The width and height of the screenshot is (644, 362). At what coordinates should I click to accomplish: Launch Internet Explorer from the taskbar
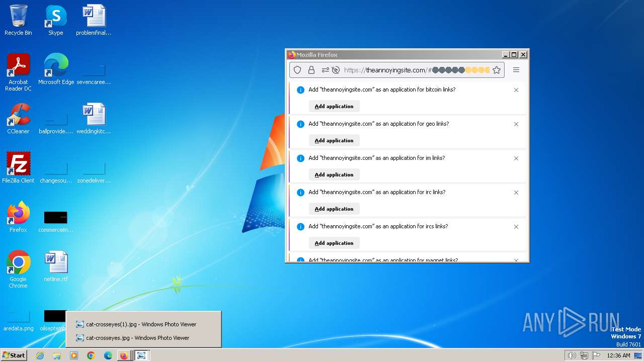(x=40, y=355)
